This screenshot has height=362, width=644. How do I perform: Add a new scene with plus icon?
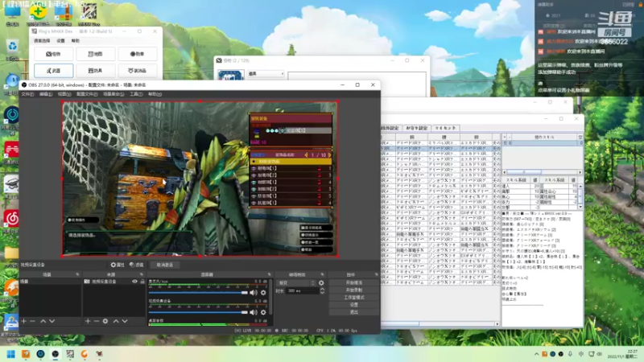24,321
